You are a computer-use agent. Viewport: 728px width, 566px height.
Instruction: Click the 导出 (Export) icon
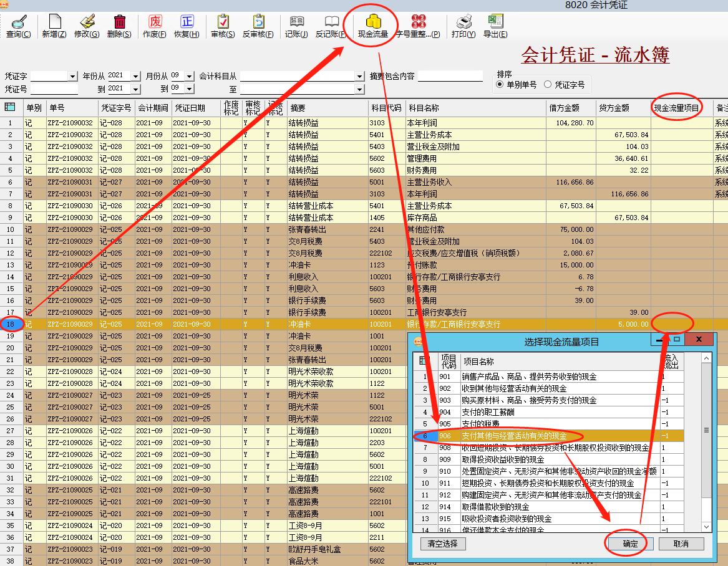click(496, 26)
